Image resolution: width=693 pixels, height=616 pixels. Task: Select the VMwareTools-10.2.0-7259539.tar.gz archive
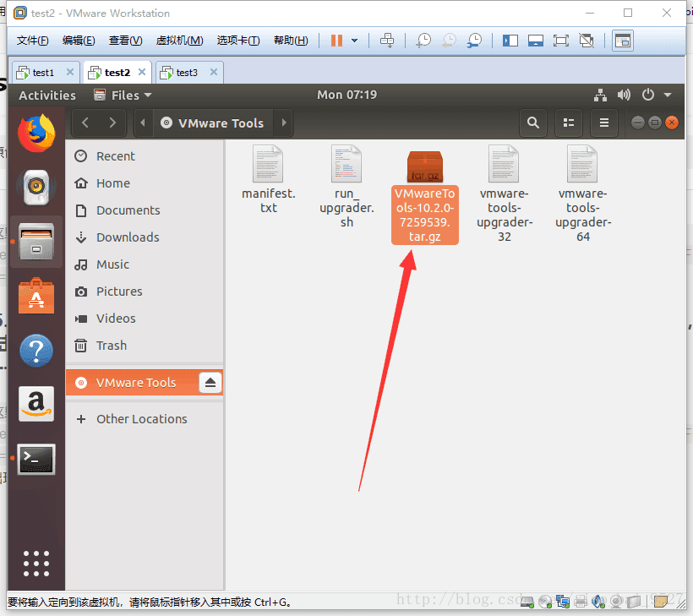(x=425, y=197)
